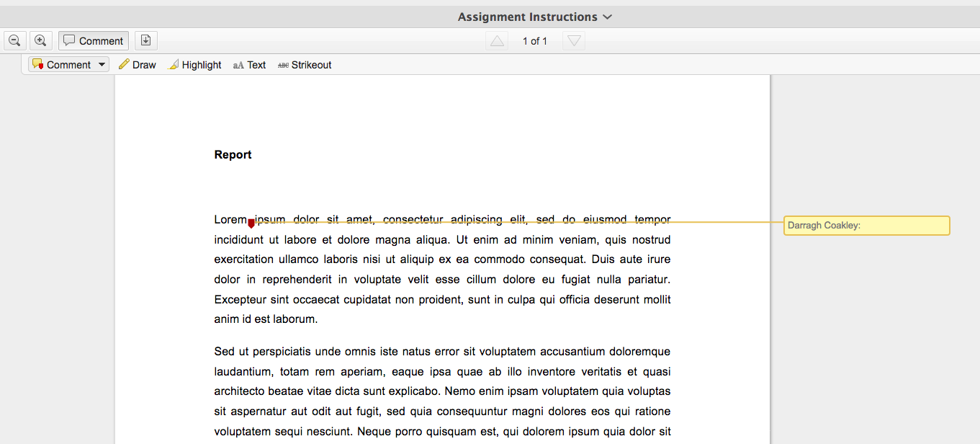The image size is (980, 444).
Task: Open the Assignment Instructions dropdown
Action: pyautogui.click(x=534, y=17)
